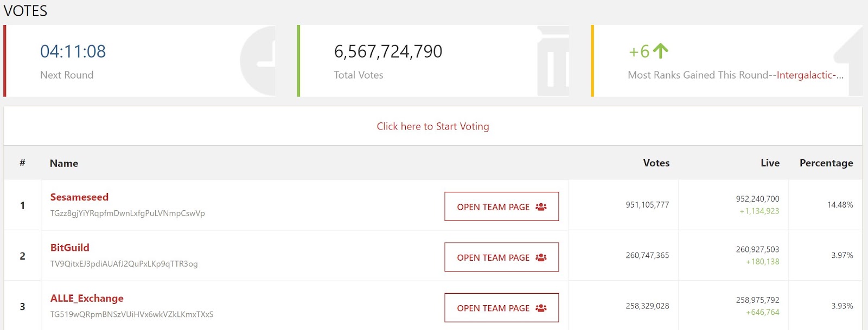This screenshot has width=868, height=330.
Task: Sort by the Votes column header
Action: pos(656,163)
